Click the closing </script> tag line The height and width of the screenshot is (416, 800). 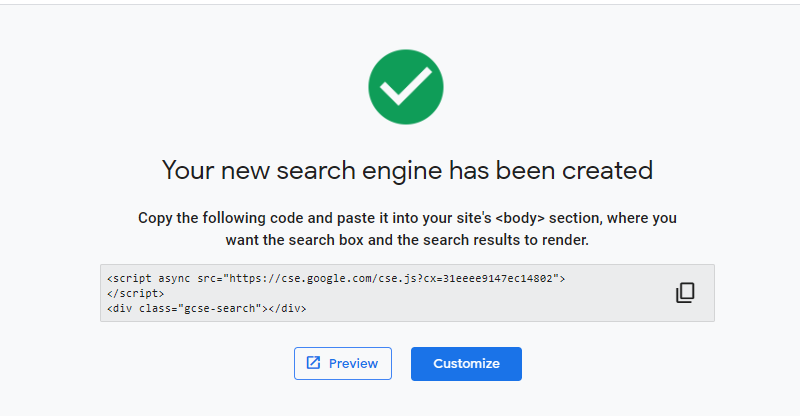(x=135, y=293)
